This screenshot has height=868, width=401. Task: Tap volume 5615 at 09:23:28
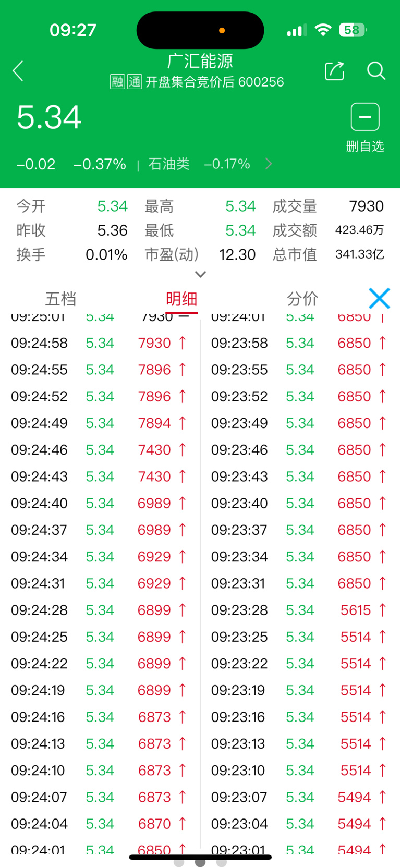pos(356,610)
